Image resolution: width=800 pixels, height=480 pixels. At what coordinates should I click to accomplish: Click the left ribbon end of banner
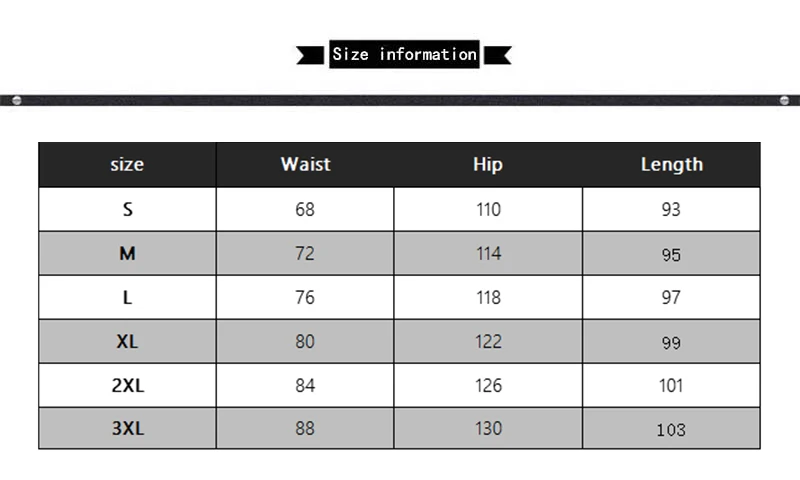pyautogui.click(x=310, y=55)
